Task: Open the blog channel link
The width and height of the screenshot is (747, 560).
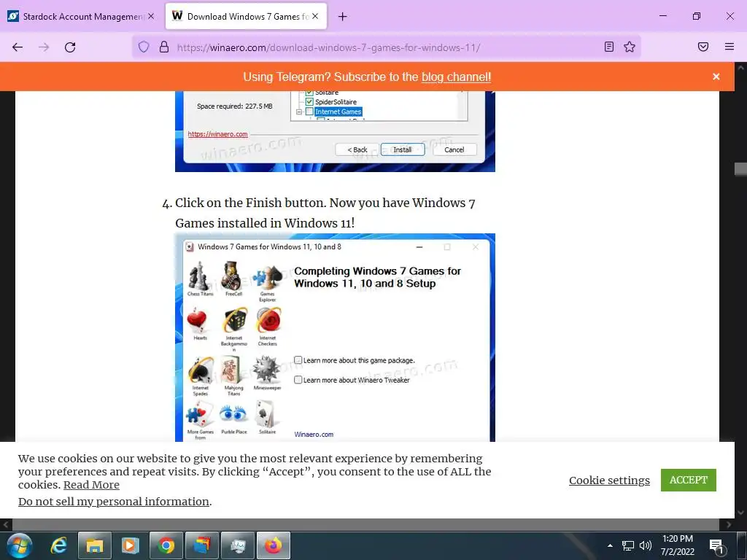Action: [456, 77]
